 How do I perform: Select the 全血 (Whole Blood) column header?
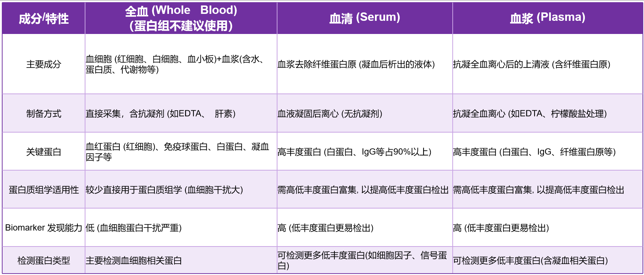[x=181, y=18]
